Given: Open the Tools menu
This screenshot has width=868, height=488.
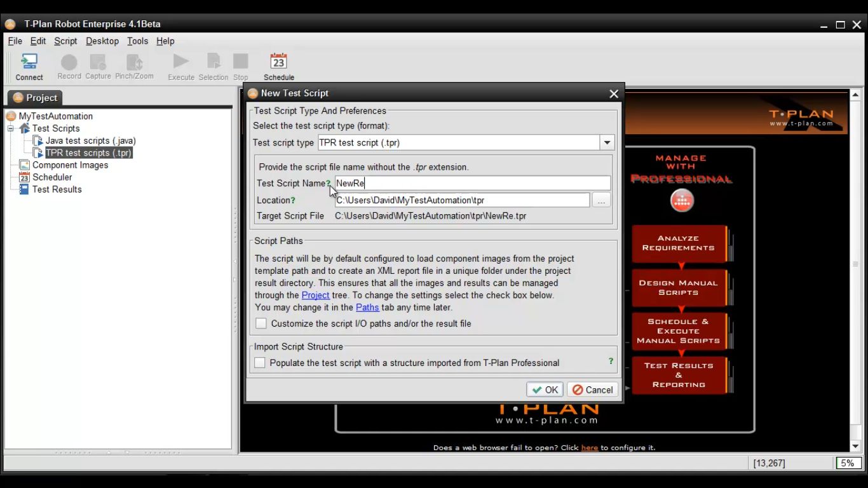Looking at the screenshot, I should coord(137,41).
